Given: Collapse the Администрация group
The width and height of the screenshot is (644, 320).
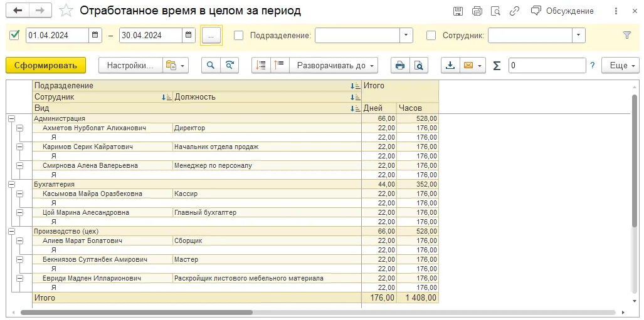Looking at the screenshot, I should 11,118.
